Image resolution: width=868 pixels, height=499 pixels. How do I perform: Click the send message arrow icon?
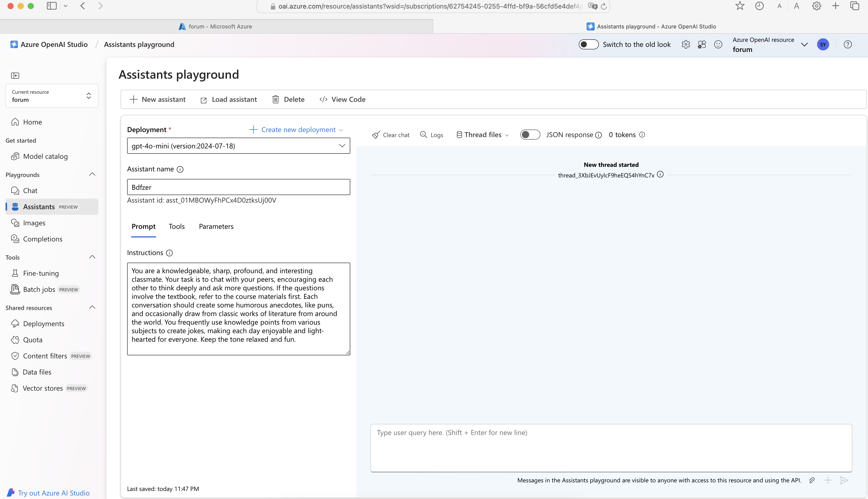844,480
